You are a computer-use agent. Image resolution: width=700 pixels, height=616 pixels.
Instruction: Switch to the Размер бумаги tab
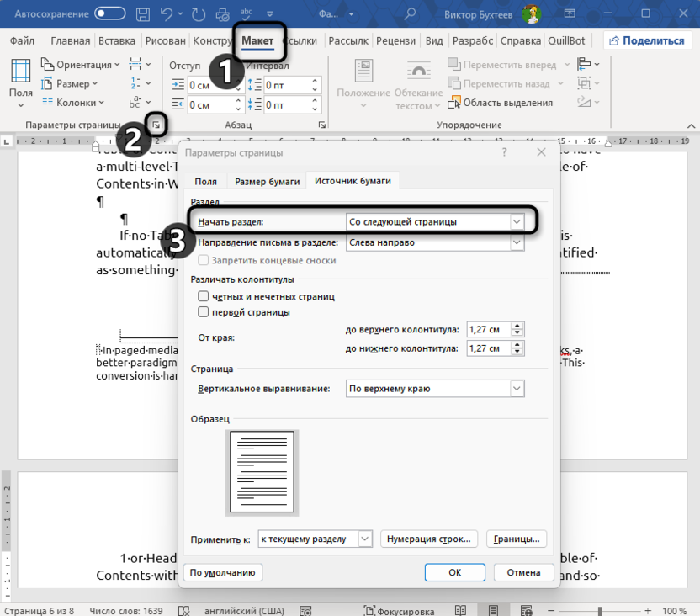tap(266, 182)
